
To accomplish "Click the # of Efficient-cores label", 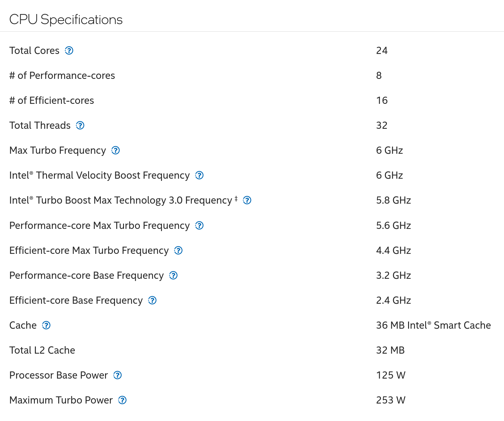I will point(52,100).
